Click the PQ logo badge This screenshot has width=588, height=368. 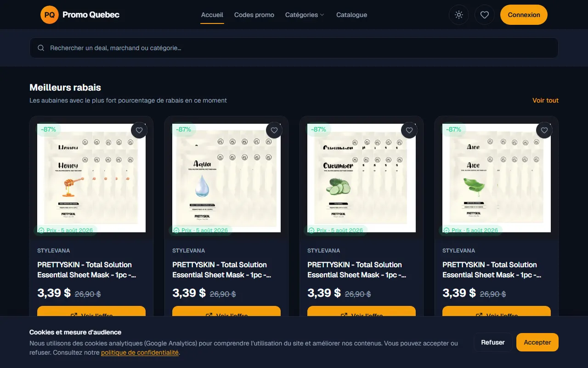[50, 15]
